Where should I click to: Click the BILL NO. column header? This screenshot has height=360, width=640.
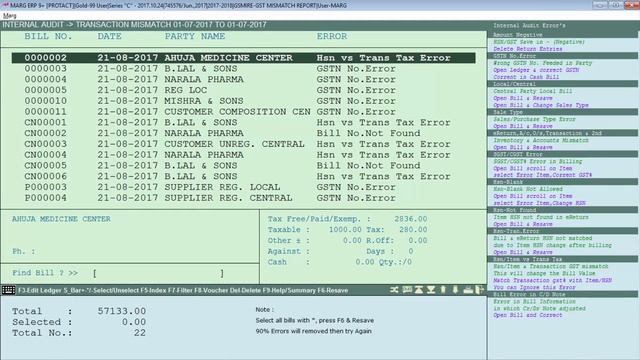click(48, 36)
